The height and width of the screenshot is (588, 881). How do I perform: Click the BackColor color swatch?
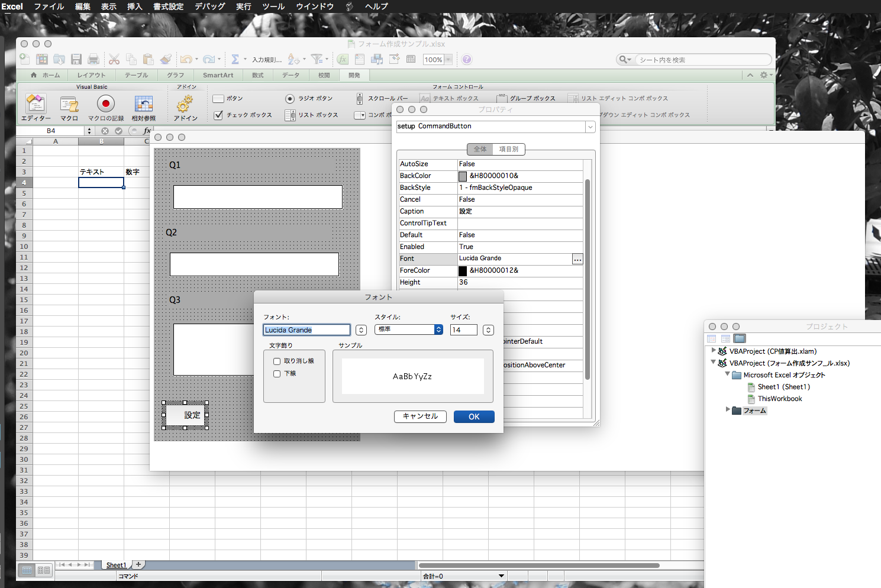463,176
